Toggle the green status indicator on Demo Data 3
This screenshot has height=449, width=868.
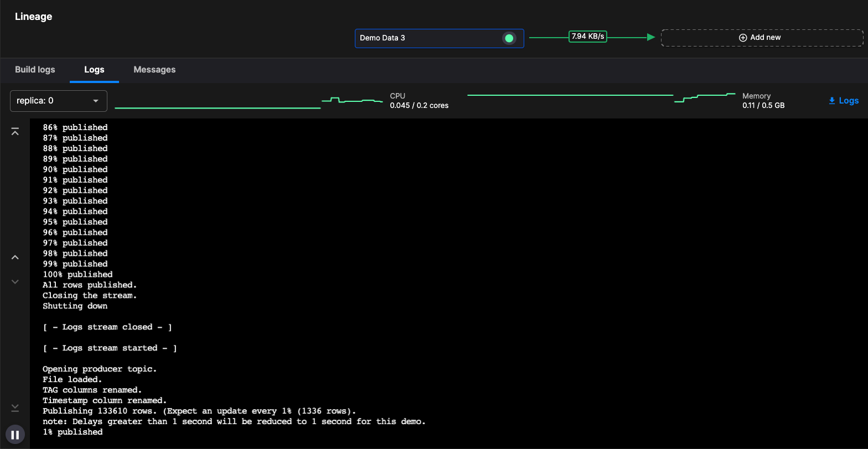(509, 38)
